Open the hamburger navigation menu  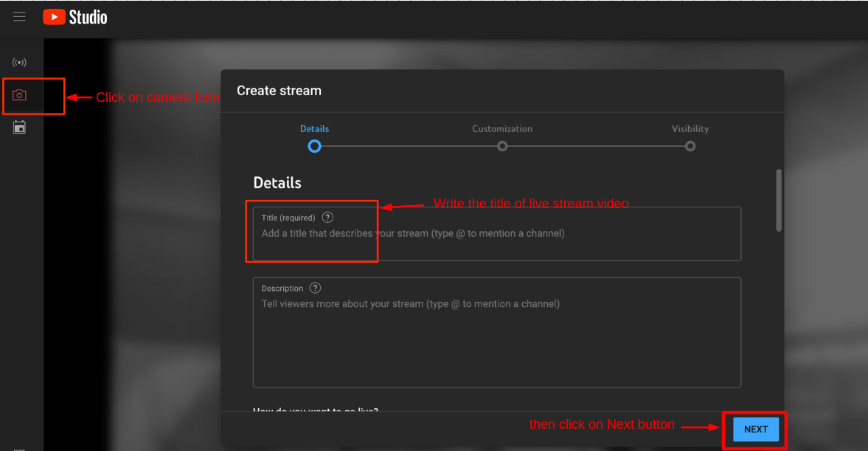coord(19,17)
